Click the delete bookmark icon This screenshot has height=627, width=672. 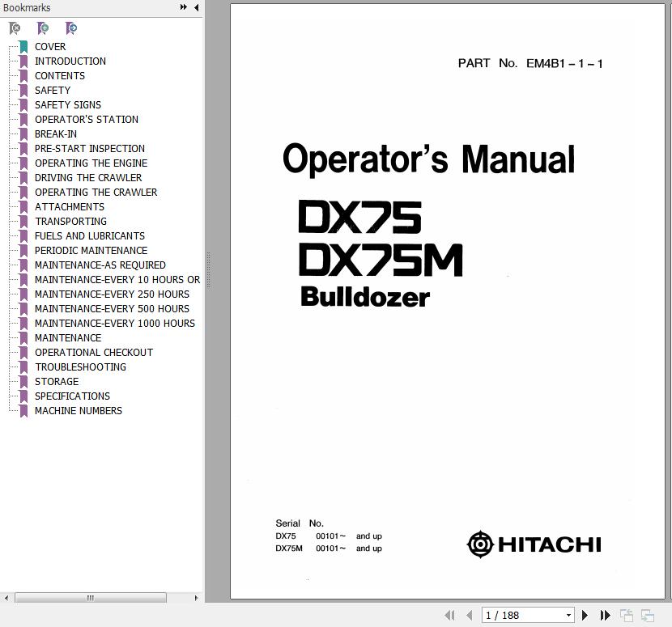point(15,28)
